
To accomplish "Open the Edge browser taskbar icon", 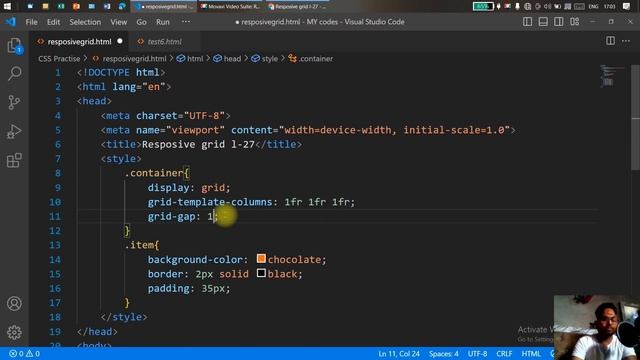I will click(122, 6).
